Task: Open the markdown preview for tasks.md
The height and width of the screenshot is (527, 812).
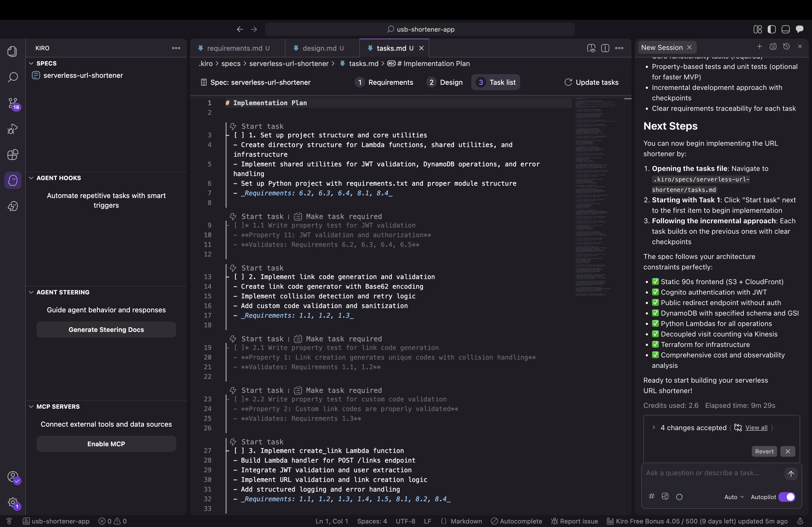Action: tap(591, 48)
